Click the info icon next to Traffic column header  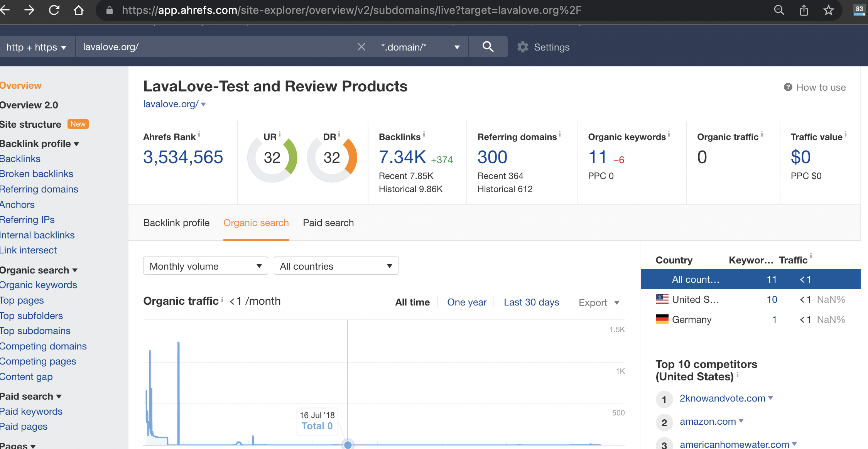(x=811, y=255)
